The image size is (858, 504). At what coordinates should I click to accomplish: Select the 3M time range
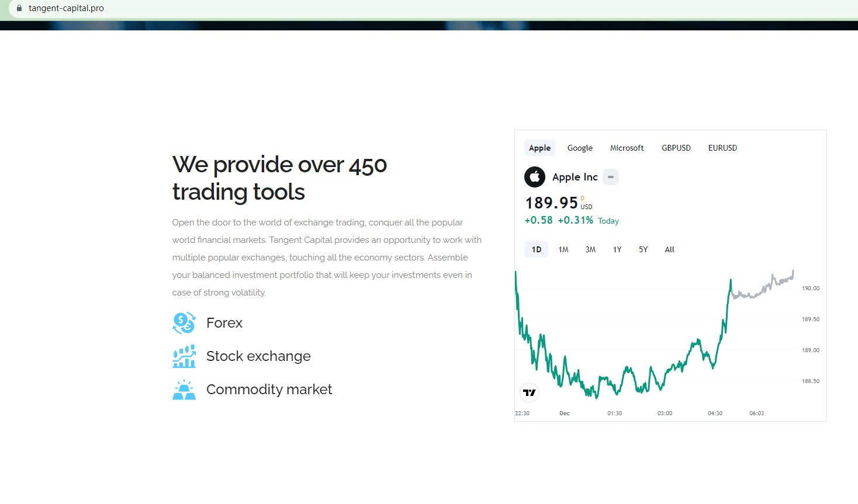[x=590, y=249]
